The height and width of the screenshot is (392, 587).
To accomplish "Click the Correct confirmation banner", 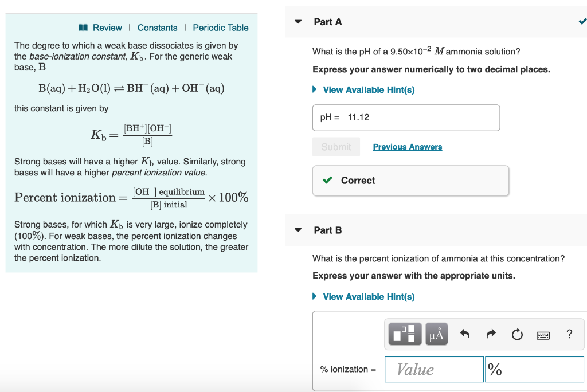I will 410,181.
